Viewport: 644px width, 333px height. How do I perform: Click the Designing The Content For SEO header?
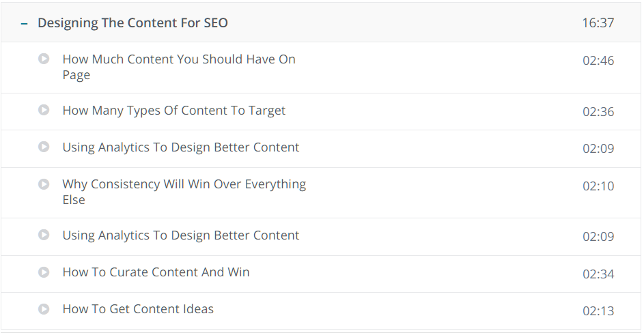(132, 23)
